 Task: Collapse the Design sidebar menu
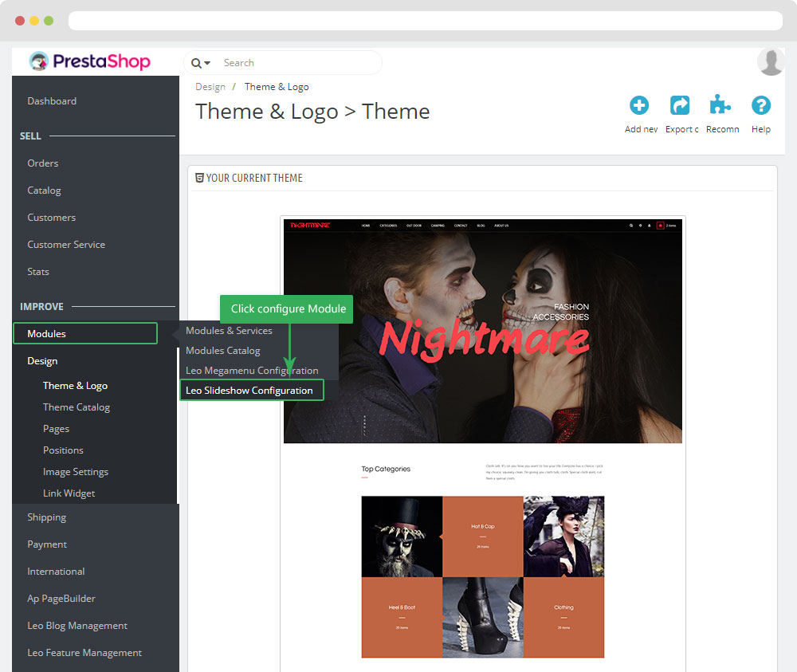(x=42, y=361)
